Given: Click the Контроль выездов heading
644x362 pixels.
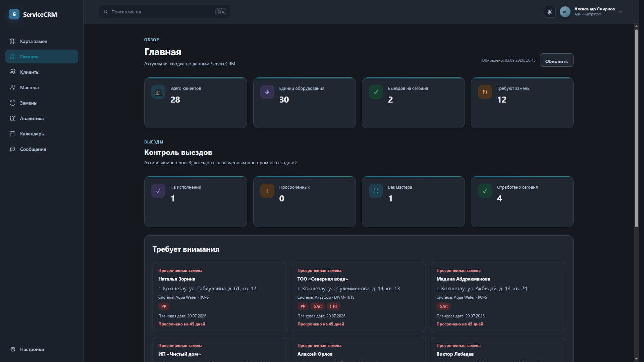Looking at the screenshot, I should 178,153.
